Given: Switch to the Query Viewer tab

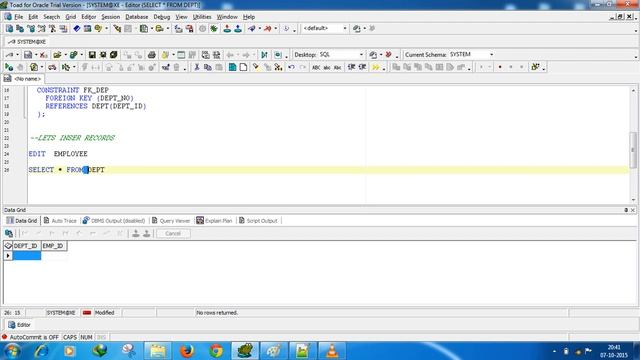Looking at the screenshot, I should pos(171,221).
